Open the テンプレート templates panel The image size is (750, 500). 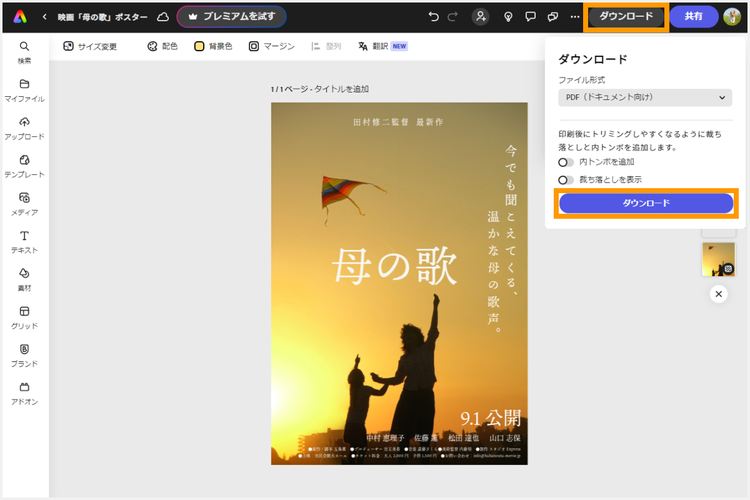[x=24, y=166]
